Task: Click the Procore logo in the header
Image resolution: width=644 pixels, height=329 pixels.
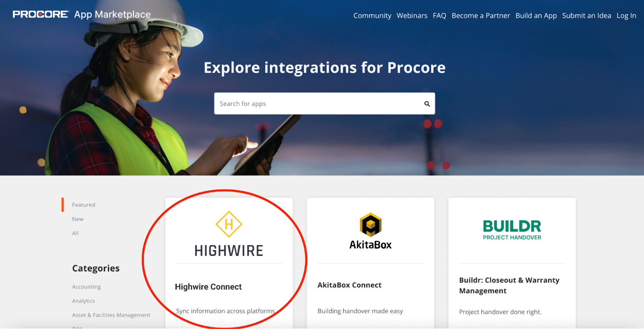Action: point(41,14)
